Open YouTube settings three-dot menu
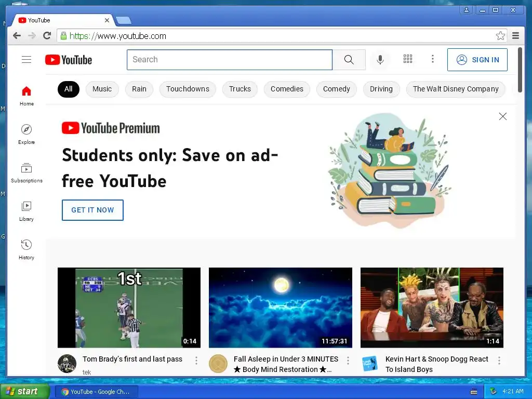532x399 pixels. tap(433, 59)
